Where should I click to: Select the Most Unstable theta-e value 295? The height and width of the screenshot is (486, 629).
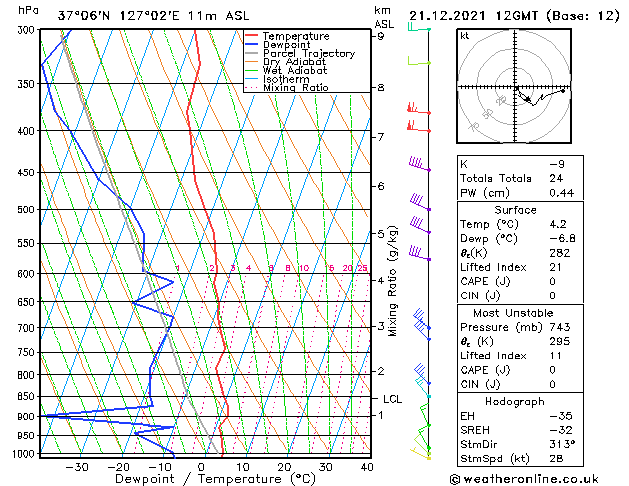coord(560,341)
